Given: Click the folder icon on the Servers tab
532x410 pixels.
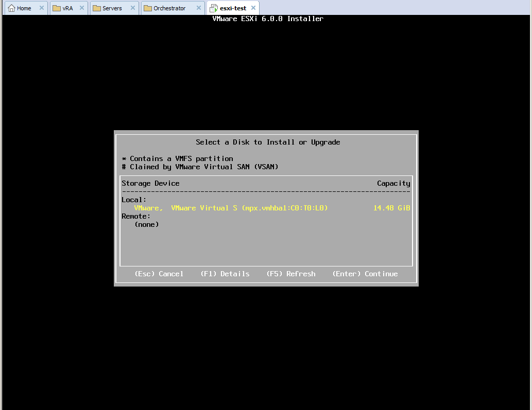Looking at the screenshot, I should click(x=97, y=8).
